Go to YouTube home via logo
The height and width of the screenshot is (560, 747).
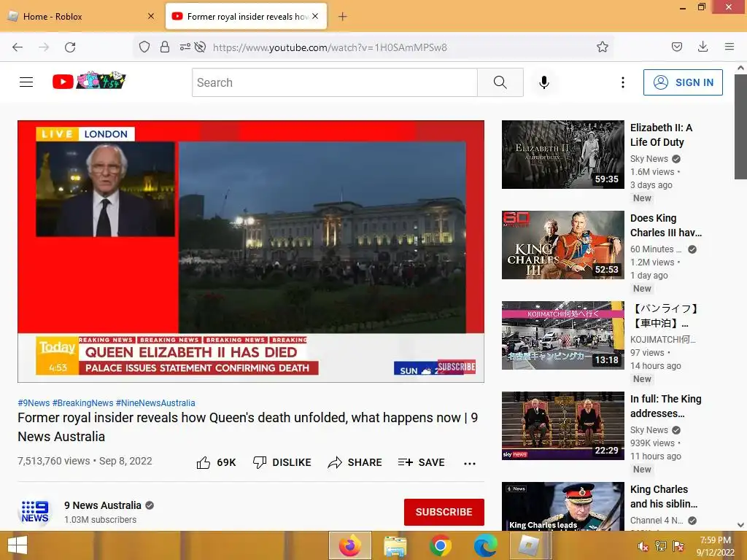point(88,81)
